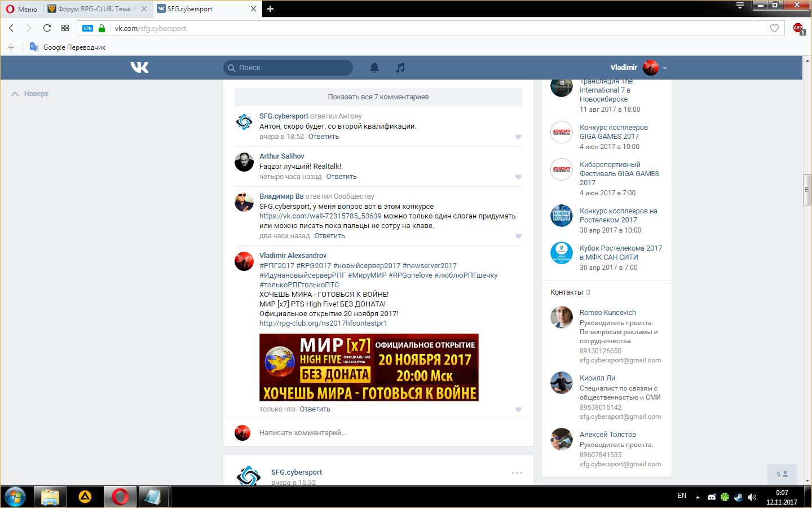Like Arthur Salihov's comment
Viewport: 812px width, 508px height.
tap(518, 177)
